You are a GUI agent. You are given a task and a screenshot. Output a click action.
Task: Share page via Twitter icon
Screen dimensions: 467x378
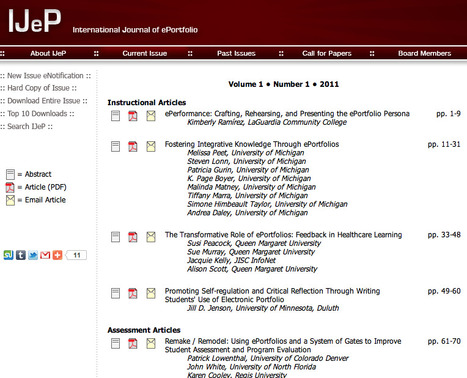(33, 255)
